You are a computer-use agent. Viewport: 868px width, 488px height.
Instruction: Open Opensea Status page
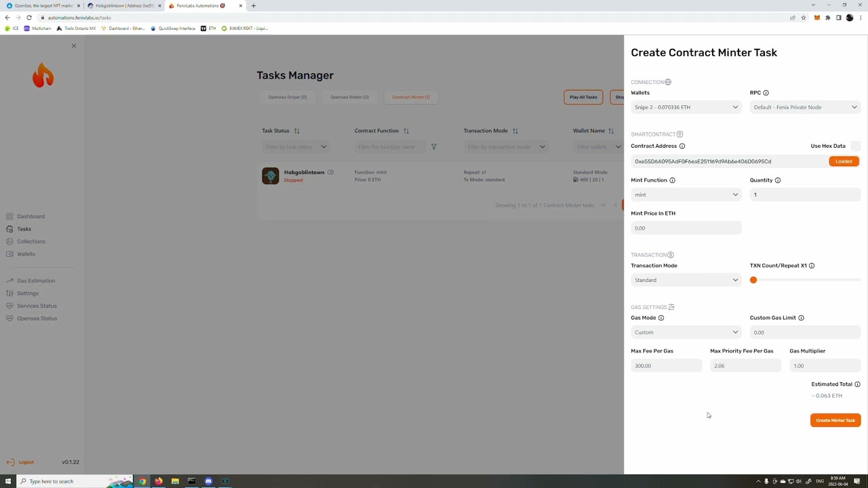(x=37, y=319)
